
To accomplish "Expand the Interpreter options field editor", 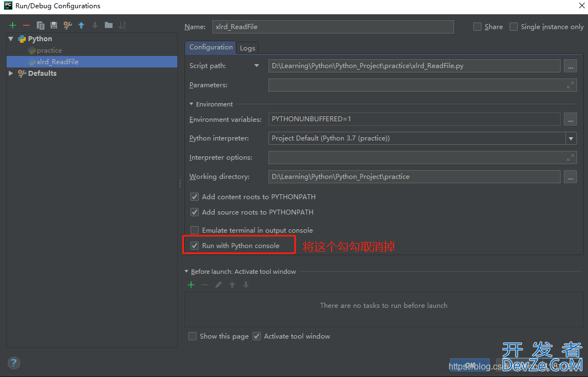I will pos(570,157).
